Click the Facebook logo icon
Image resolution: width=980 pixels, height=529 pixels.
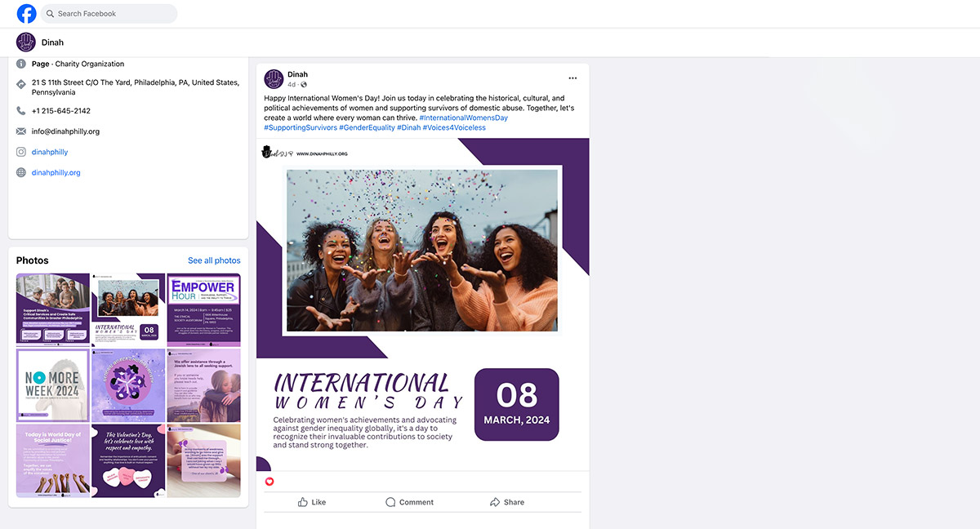[x=26, y=14]
